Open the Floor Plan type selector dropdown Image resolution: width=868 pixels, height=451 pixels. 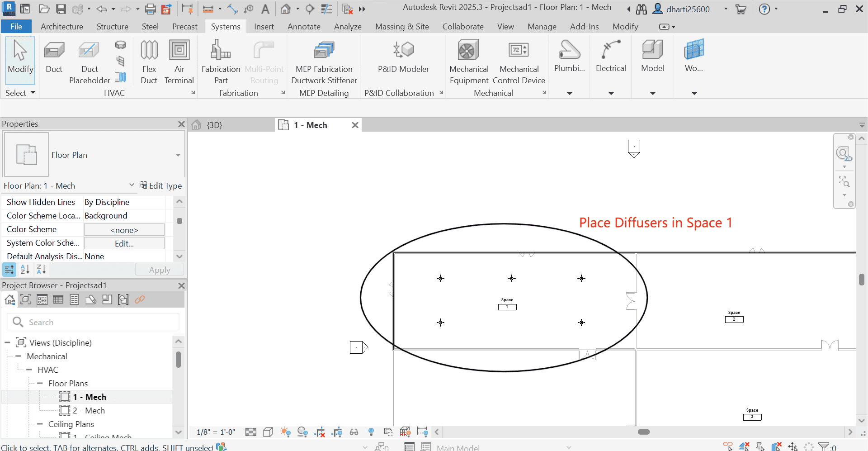177,155
